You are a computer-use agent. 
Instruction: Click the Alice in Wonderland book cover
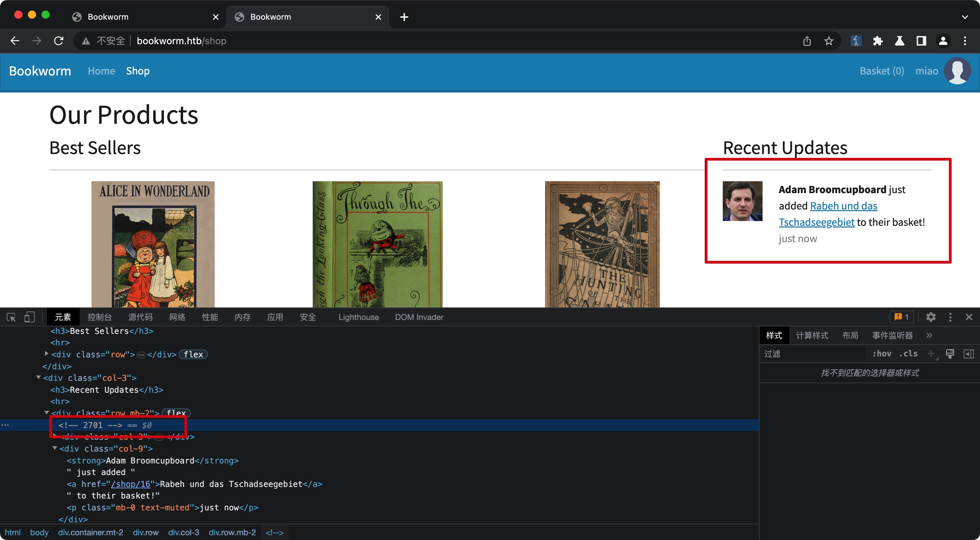point(153,244)
